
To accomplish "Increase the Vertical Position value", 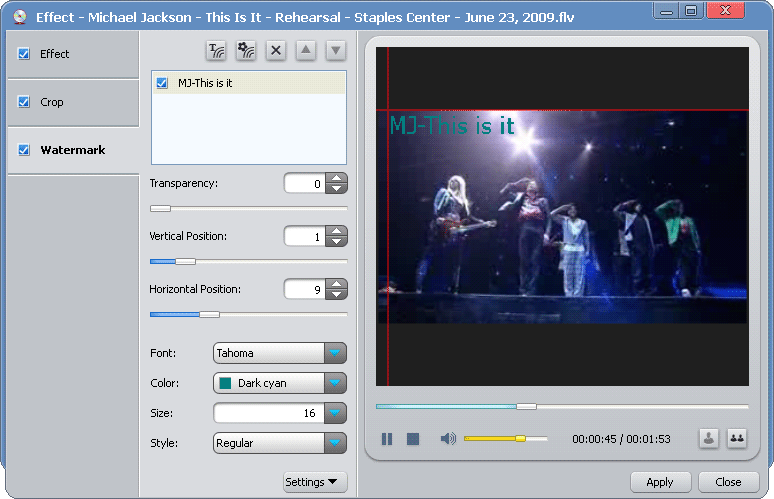I will pos(337,231).
